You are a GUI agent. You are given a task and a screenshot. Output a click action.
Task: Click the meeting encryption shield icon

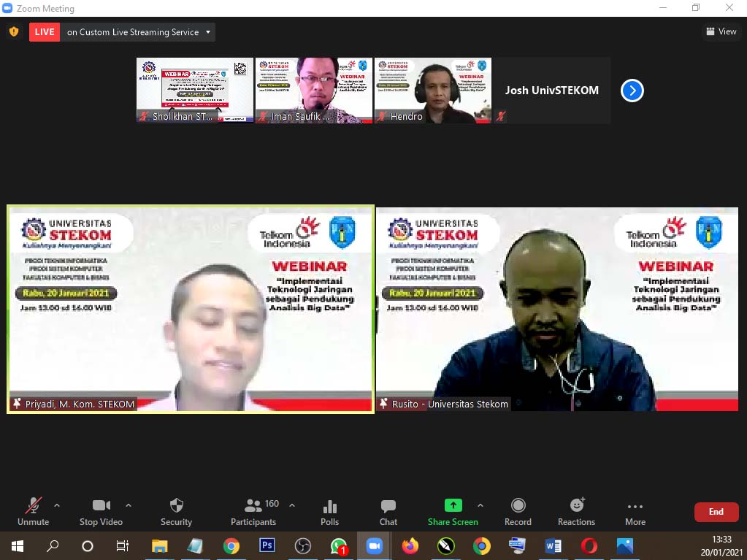click(x=14, y=32)
